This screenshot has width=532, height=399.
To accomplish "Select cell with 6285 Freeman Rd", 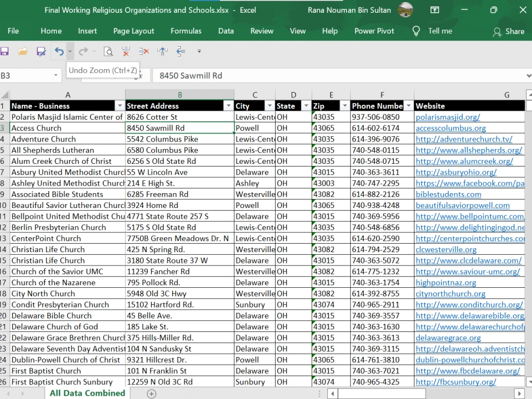I will tap(180, 194).
